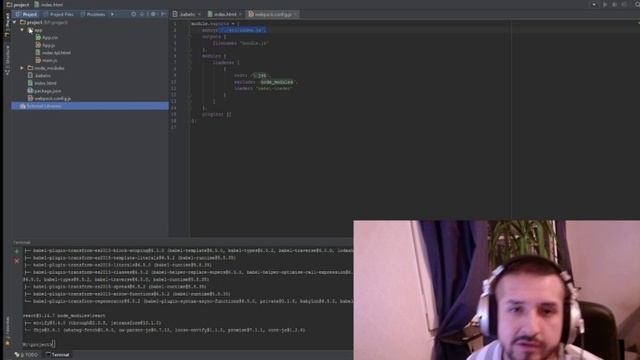640x360 pixels.
Task: Click the Debug icon in toolbar
Action: click(614, 4)
